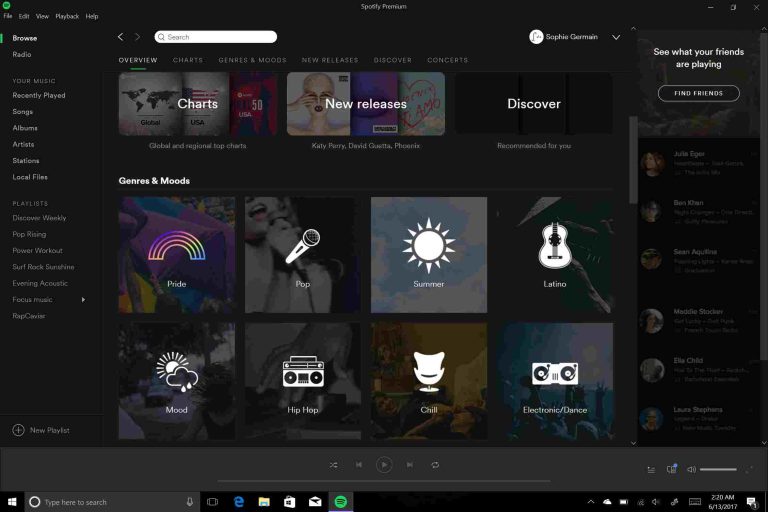Open the Hip Hop boombox tile

tap(303, 381)
